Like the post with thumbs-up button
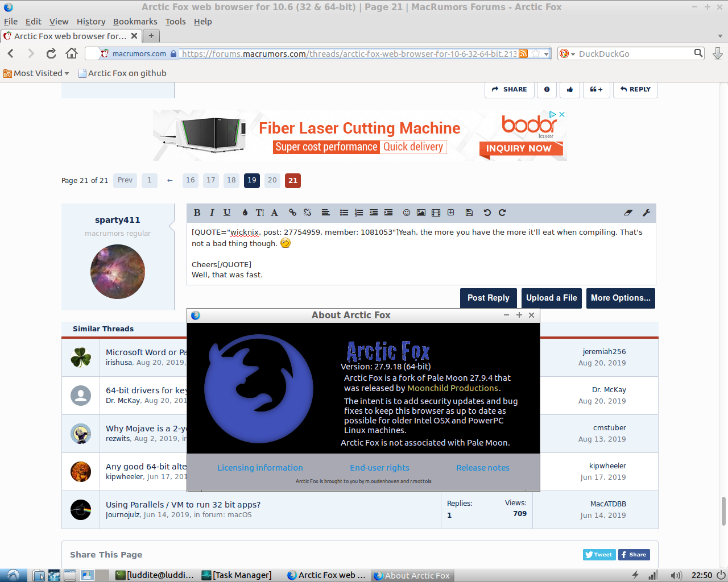This screenshot has width=728, height=582. tap(570, 89)
